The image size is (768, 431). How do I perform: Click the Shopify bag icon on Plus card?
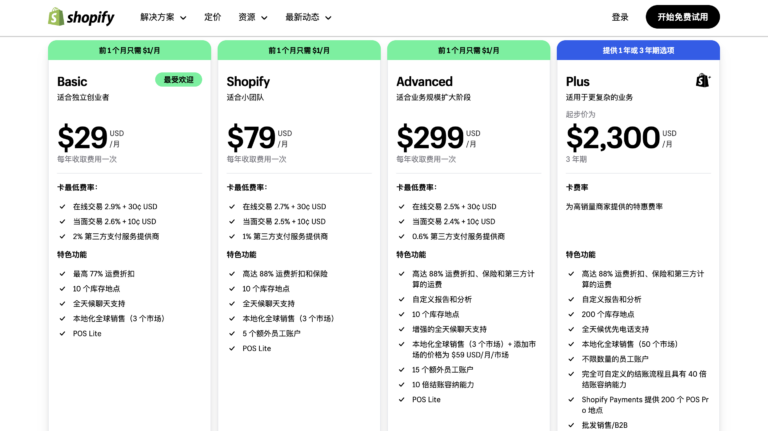[703, 80]
